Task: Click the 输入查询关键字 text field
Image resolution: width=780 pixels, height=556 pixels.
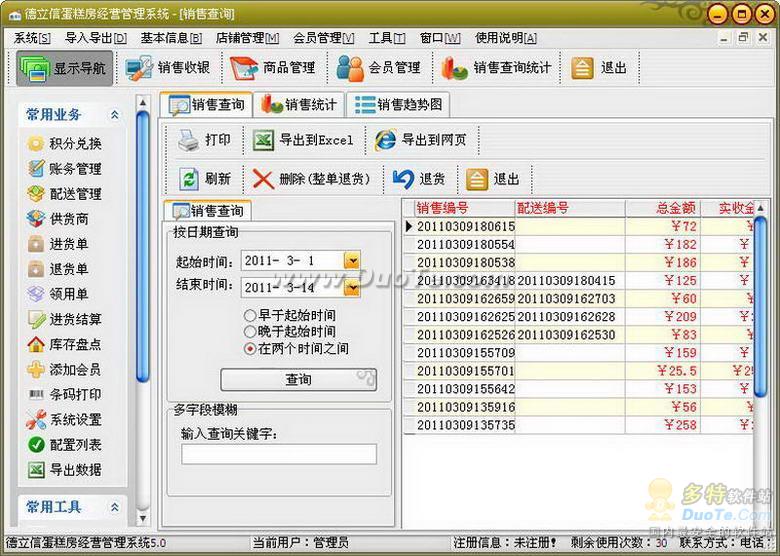Action: click(x=279, y=454)
